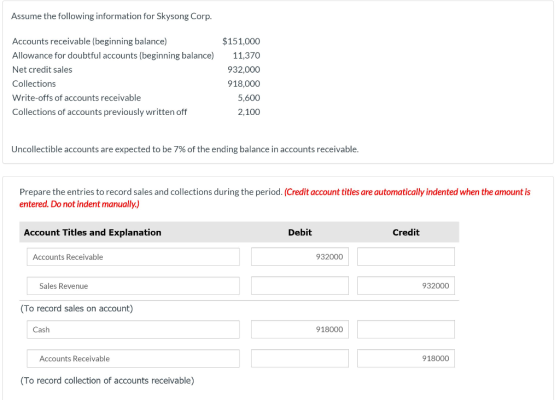
Task: Click the Accounts Receivable title field in collection entry
Action: [133, 358]
